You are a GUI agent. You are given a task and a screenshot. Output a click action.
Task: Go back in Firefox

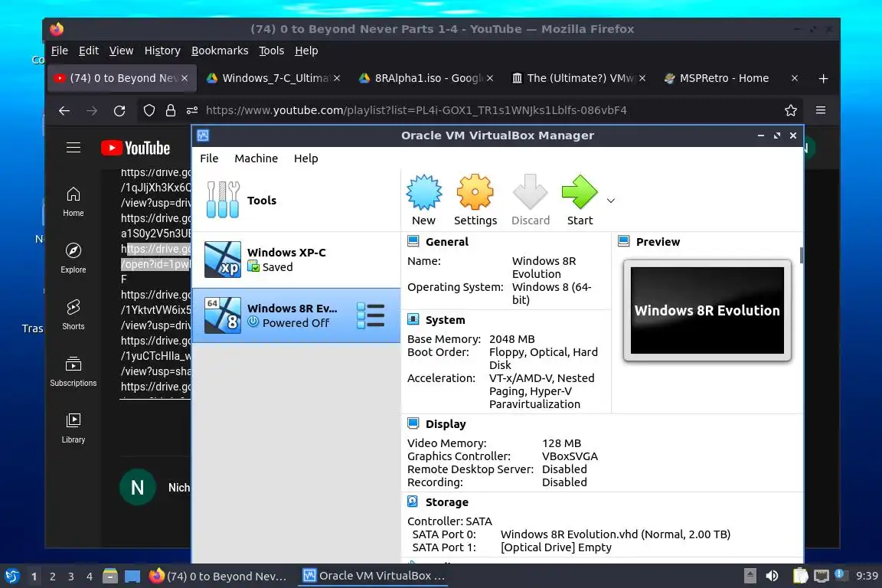pos(64,111)
